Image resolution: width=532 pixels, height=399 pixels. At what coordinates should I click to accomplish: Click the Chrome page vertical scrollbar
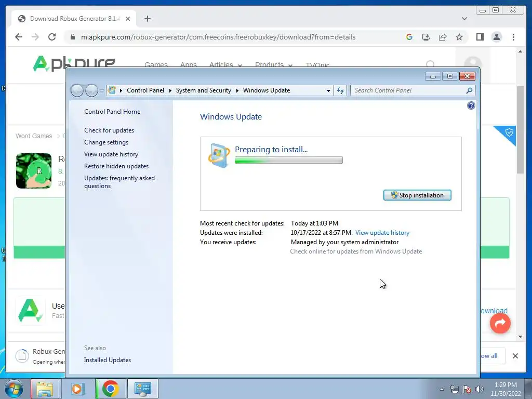pos(520,129)
